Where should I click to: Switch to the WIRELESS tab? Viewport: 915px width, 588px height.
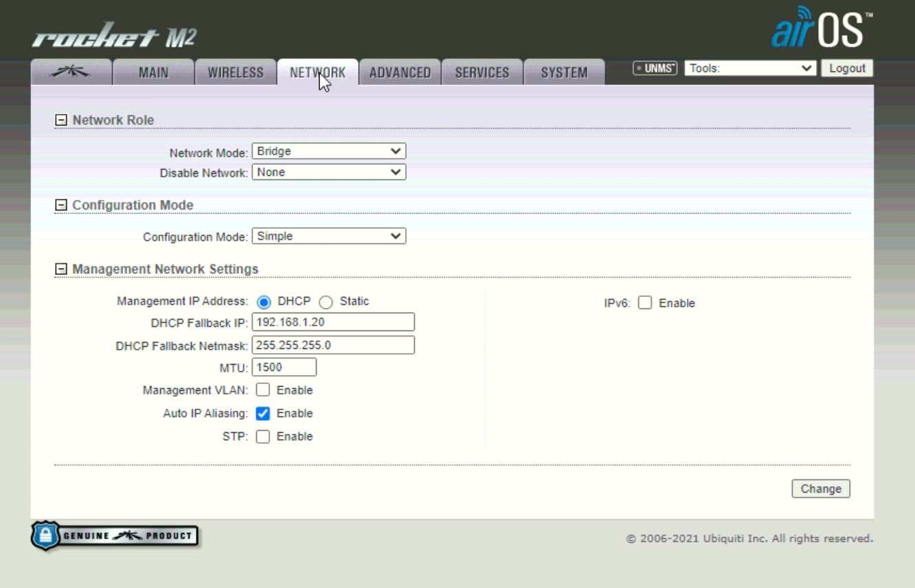click(236, 72)
